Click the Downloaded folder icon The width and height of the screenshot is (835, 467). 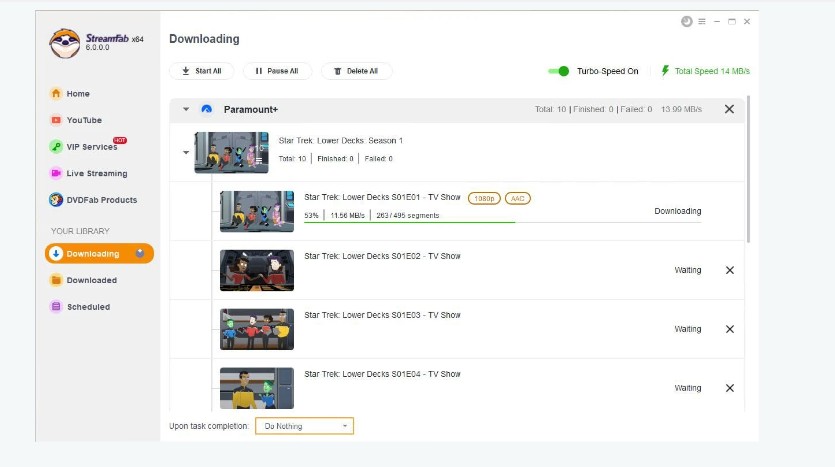(56, 280)
